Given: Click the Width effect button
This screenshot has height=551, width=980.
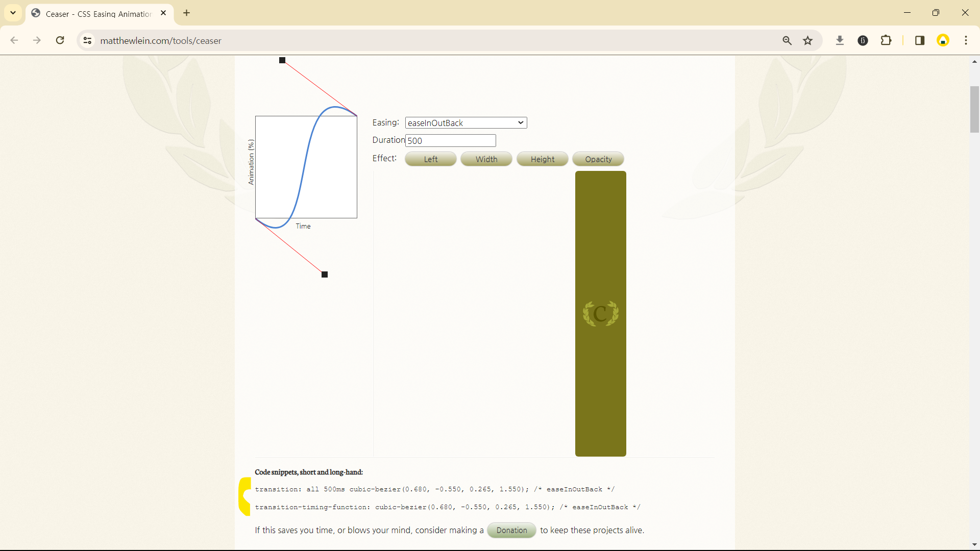Looking at the screenshot, I should coord(486,159).
